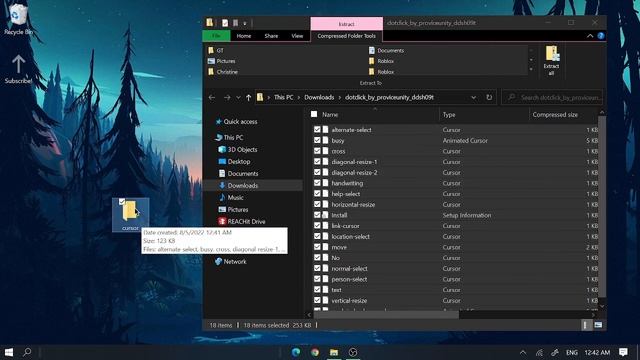
Task: Open Customize Quick Access Toolbar dropdown
Action: click(245, 24)
